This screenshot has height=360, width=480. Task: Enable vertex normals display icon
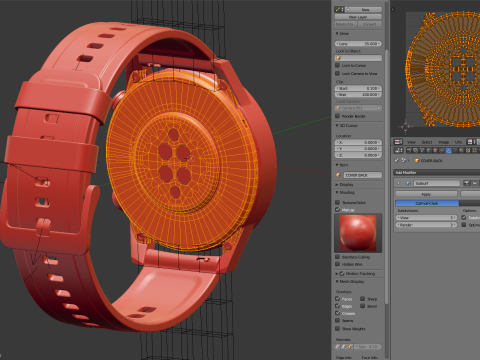[x=337, y=347]
